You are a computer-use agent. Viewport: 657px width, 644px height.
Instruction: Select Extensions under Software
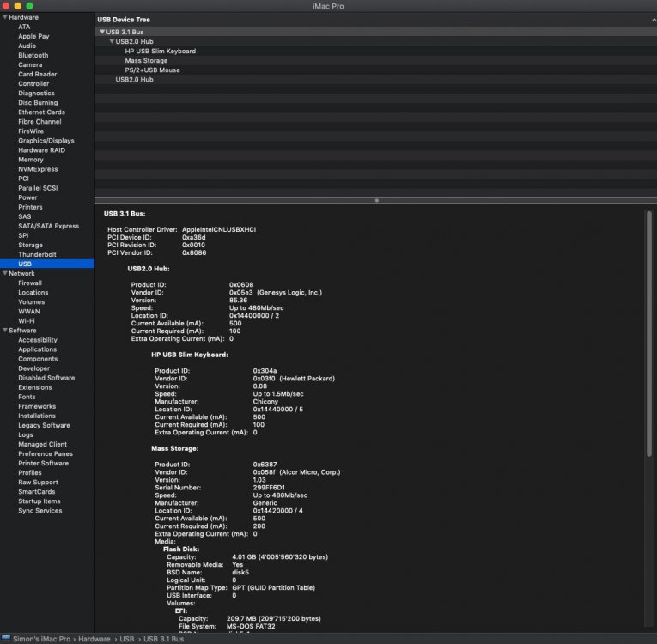[x=34, y=387]
